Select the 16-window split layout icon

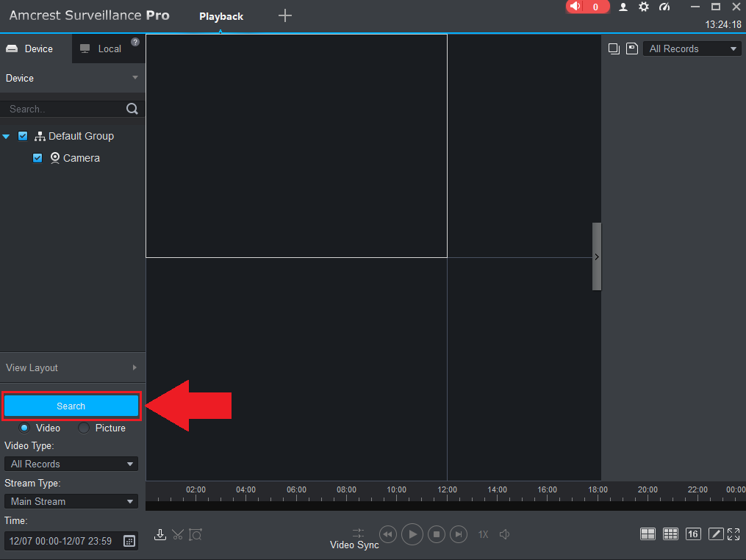click(x=693, y=534)
